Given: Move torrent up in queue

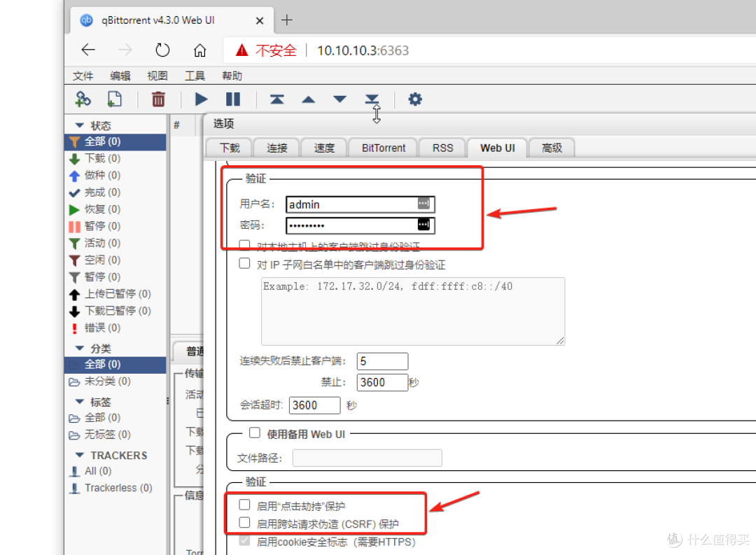Looking at the screenshot, I should tap(308, 100).
